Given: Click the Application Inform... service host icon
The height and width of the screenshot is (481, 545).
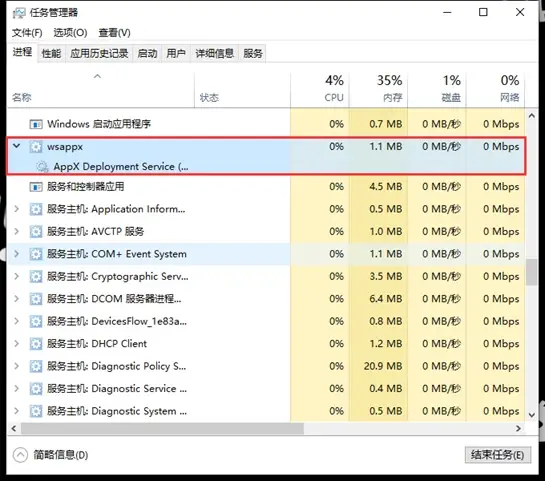Looking at the screenshot, I should coord(35,209).
